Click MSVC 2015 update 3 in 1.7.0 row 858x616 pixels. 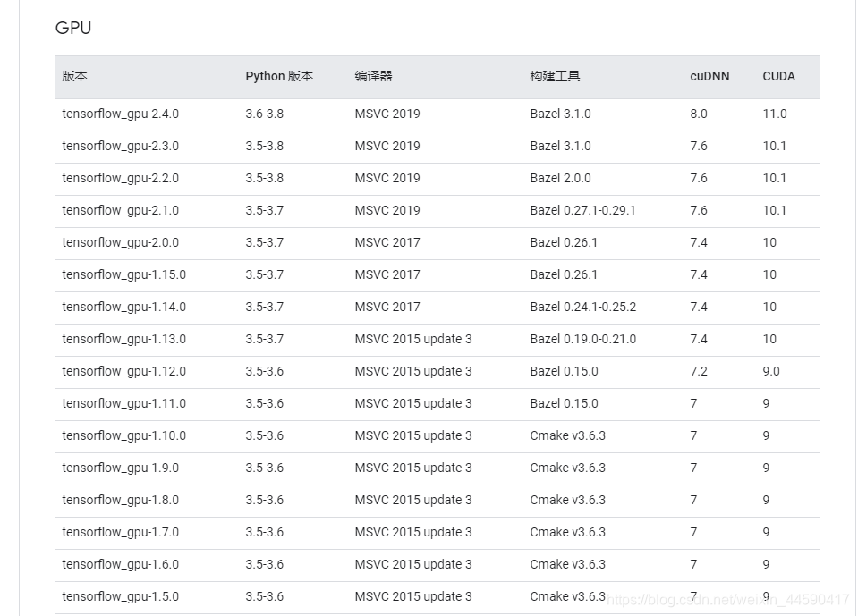point(413,534)
